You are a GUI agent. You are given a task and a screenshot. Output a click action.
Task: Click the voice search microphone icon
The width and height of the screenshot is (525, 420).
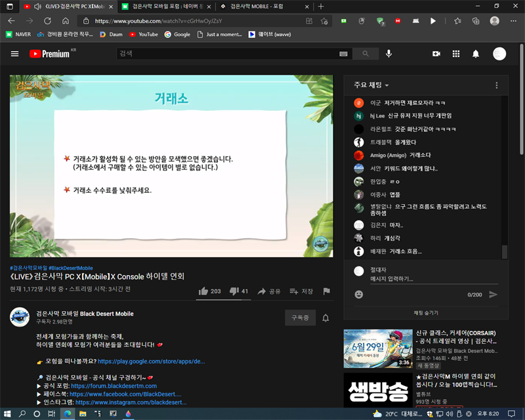[389, 54]
